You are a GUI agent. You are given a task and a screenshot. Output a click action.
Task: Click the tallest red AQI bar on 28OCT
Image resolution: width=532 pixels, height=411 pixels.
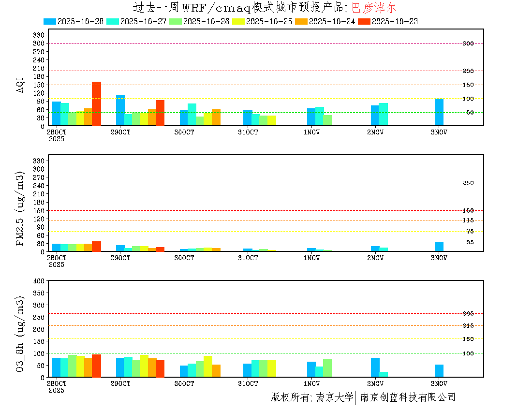(96, 103)
